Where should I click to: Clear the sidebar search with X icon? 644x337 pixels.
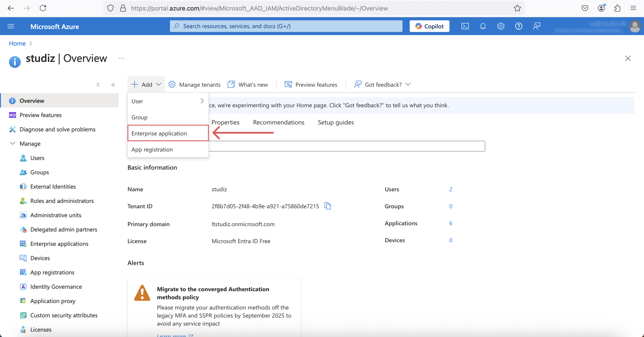98,85
